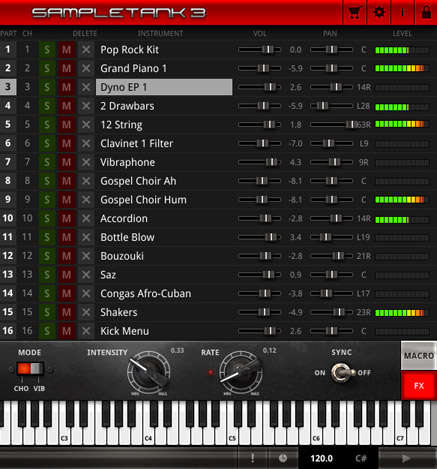Viewport: 437px width, 469px height.
Task: Switch to the FX tab
Action: point(419,386)
